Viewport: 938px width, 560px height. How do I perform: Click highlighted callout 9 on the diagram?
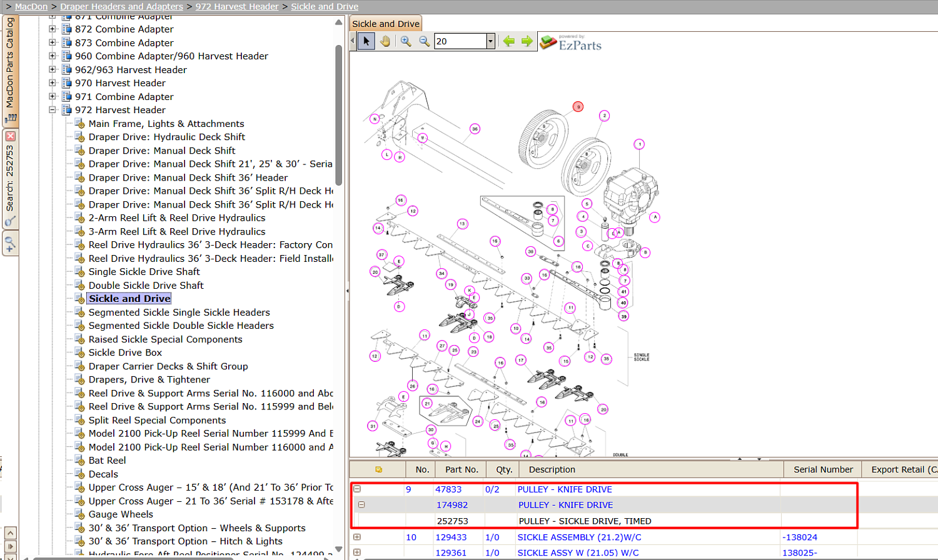[x=578, y=107]
